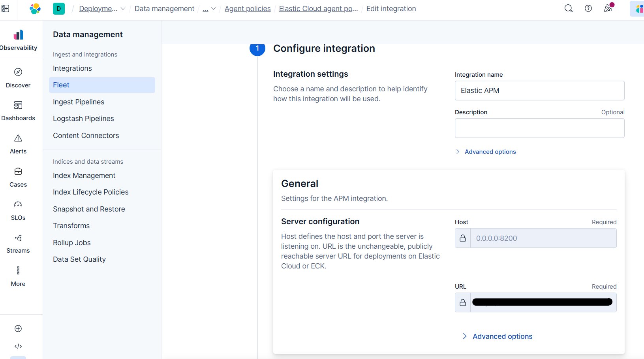The image size is (644, 359).
Task: Click the add (+) icon at bottom sidebar
Action: (x=18, y=329)
